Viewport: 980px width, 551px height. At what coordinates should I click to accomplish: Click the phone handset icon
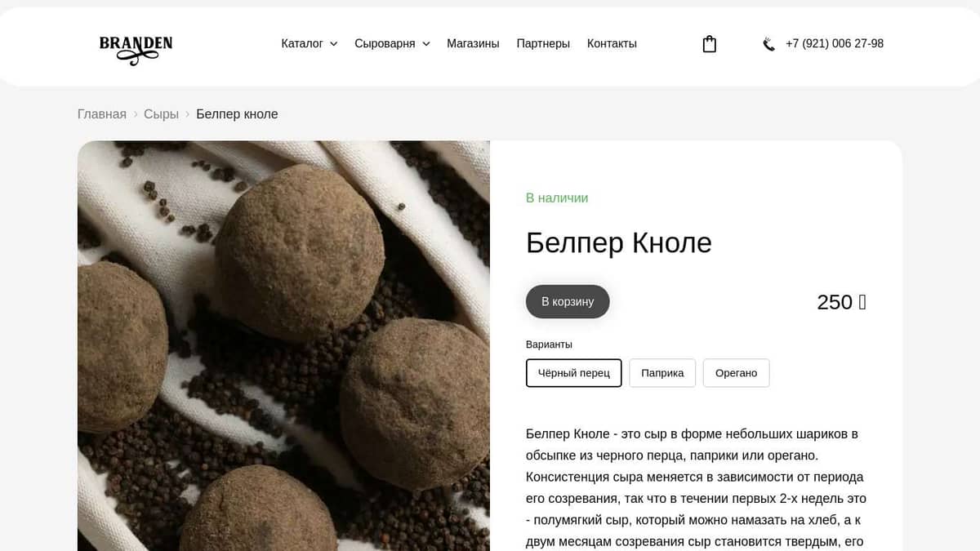point(768,44)
